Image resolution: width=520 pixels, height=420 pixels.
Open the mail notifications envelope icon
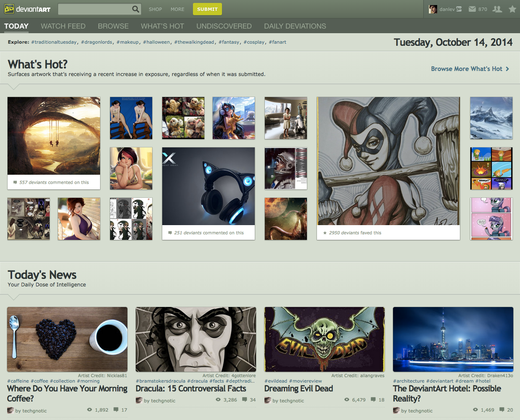coord(472,9)
